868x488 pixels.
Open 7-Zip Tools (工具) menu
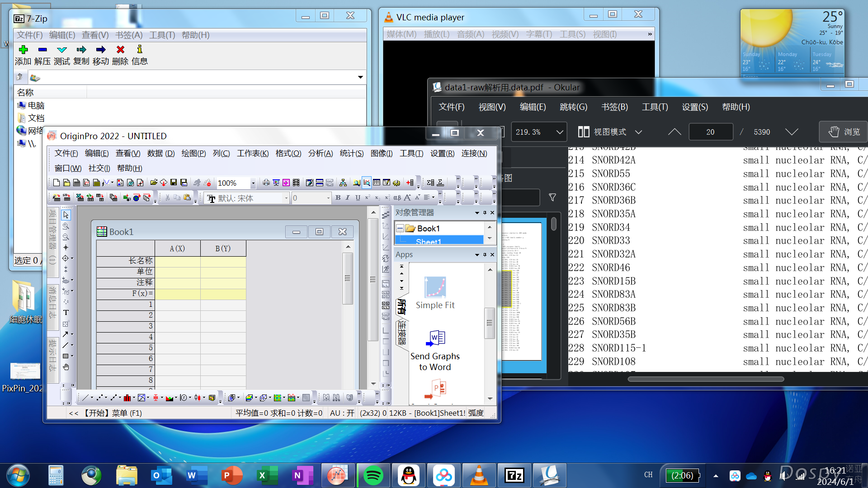[162, 35]
